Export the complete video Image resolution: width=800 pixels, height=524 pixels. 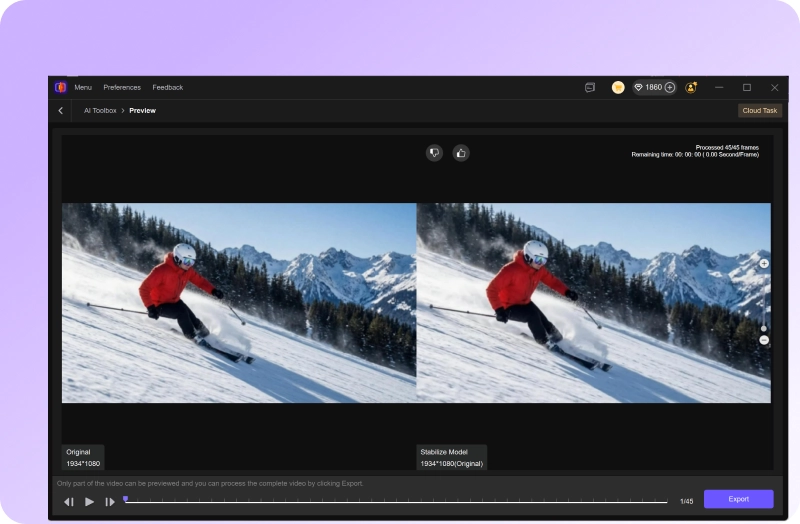coord(739,499)
